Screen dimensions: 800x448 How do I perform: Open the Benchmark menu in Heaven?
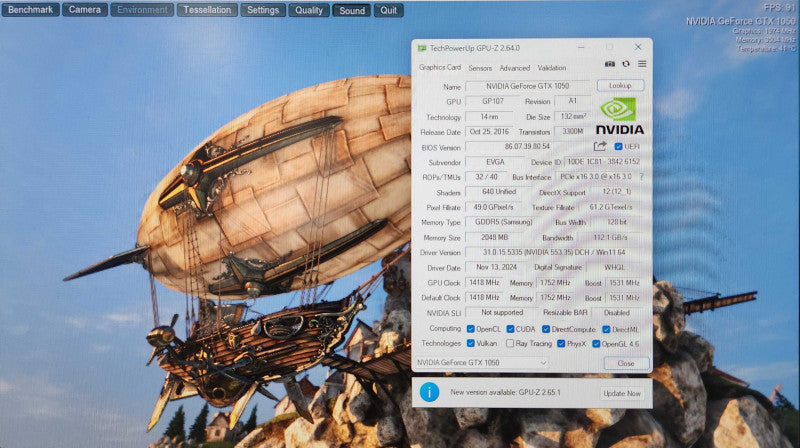tap(31, 10)
